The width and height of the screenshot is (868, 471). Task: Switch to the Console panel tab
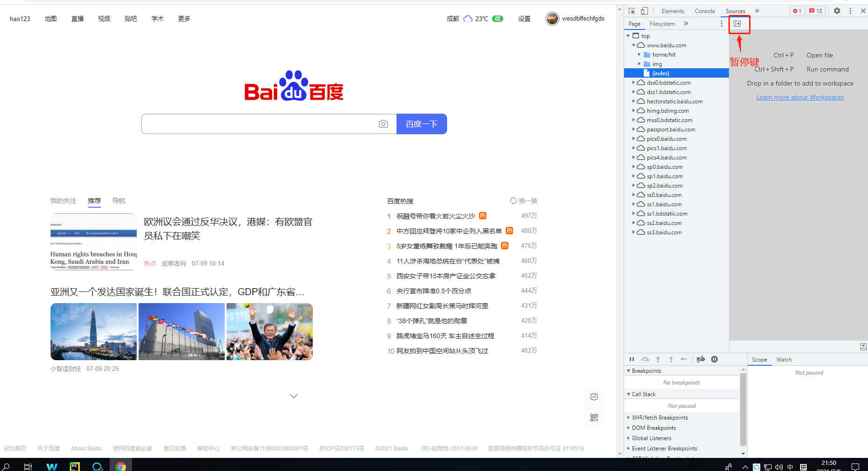[705, 11]
